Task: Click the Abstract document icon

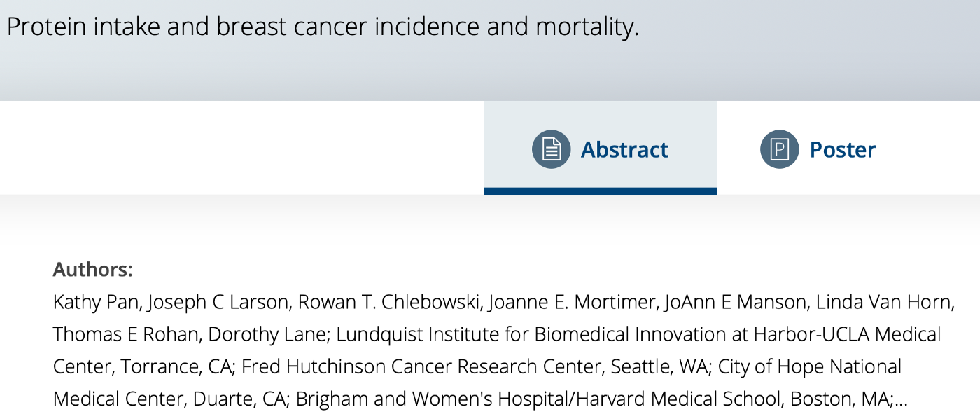Action: [551, 149]
